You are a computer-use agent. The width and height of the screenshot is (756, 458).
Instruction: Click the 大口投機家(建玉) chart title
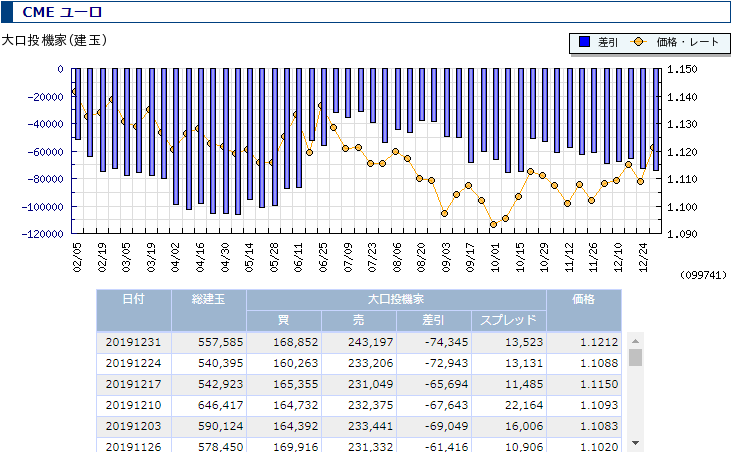tap(54, 40)
